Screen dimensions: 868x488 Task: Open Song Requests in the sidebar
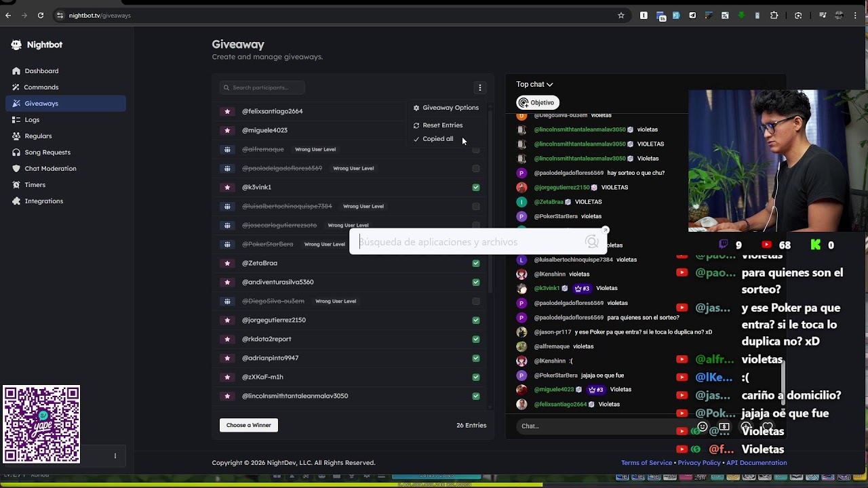(66, 152)
